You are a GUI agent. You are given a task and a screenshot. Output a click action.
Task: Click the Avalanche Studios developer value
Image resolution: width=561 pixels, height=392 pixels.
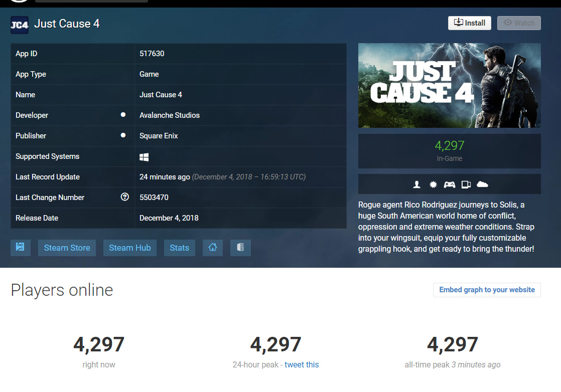170,115
